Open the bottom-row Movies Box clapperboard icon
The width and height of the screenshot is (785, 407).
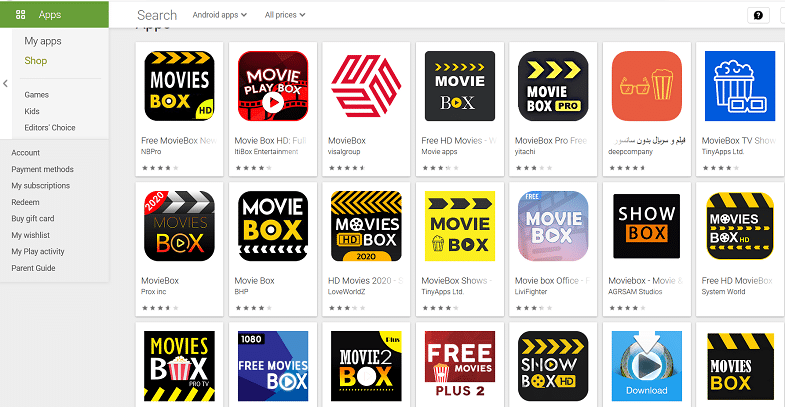pyautogui.click(x=740, y=366)
